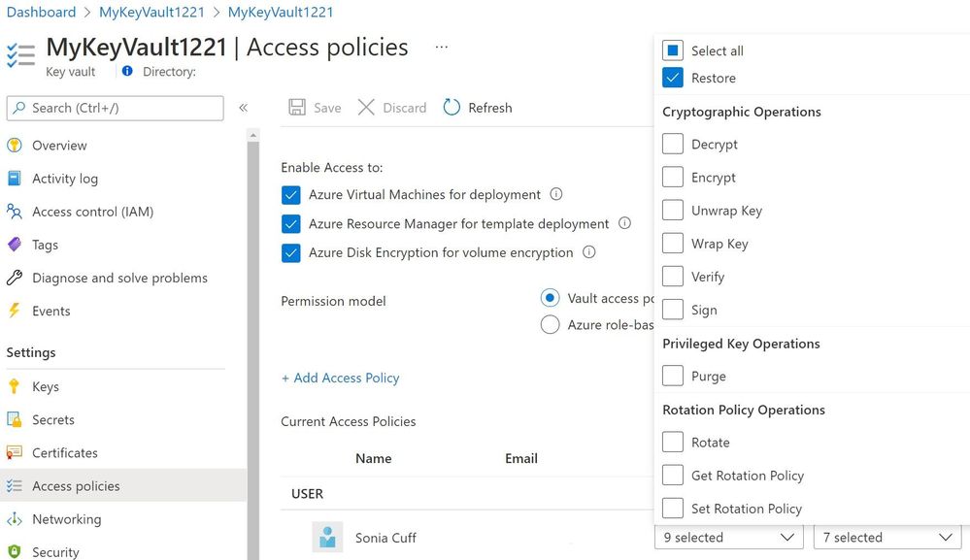This screenshot has width=970, height=560.
Task: Click the Keys icon under Settings
Action: point(15,387)
